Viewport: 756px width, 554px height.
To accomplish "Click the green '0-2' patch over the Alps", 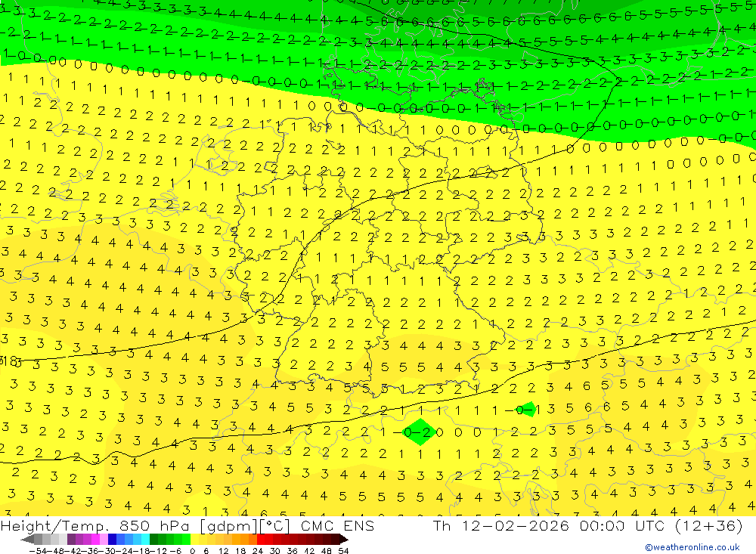I will click(420, 432).
